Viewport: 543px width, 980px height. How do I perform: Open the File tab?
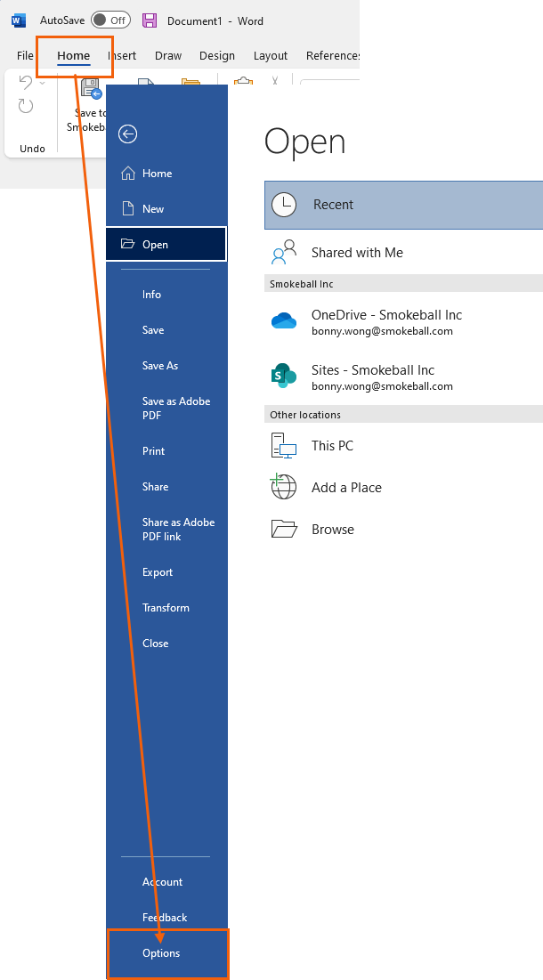pyautogui.click(x=25, y=55)
